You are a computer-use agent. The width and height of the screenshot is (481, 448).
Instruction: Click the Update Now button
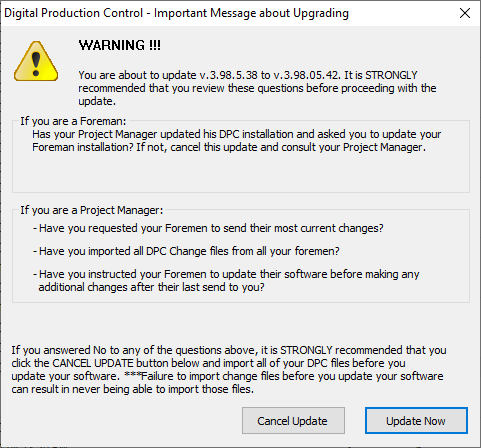tap(416, 421)
